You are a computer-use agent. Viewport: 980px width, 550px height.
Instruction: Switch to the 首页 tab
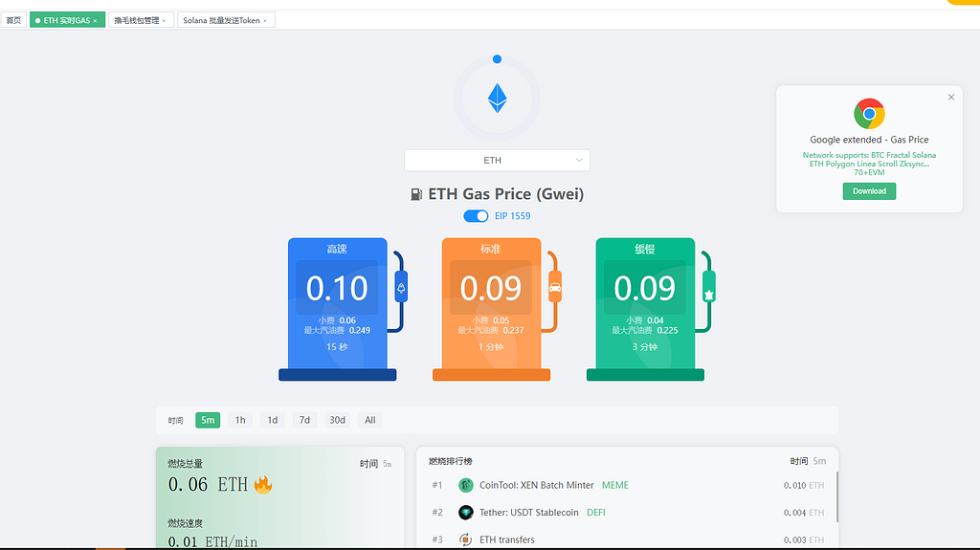pos(13,20)
